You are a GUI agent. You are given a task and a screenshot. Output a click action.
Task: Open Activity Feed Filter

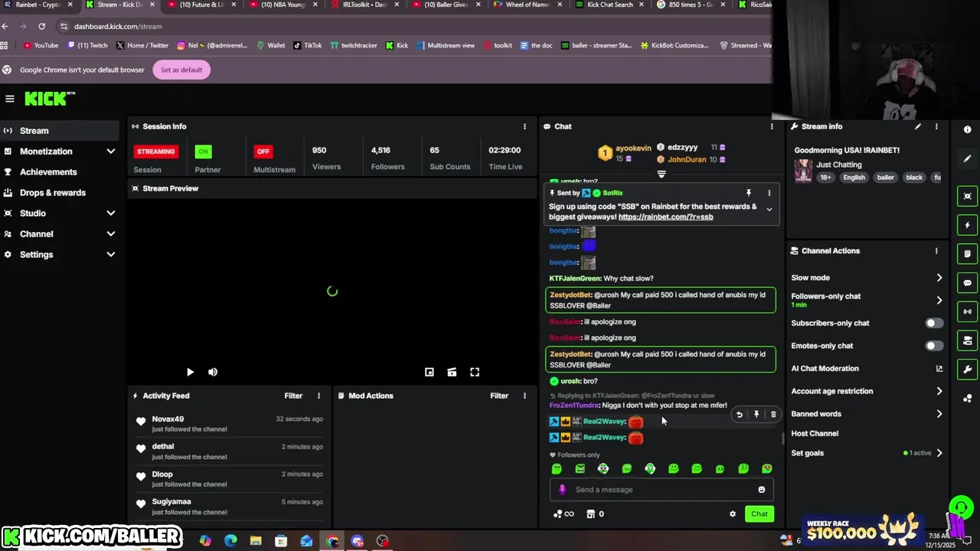pos(293,396)
